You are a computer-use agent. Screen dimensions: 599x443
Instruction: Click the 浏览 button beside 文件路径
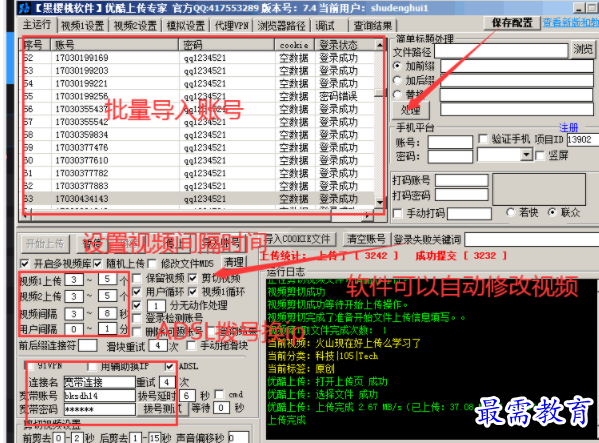click(583, 49)
